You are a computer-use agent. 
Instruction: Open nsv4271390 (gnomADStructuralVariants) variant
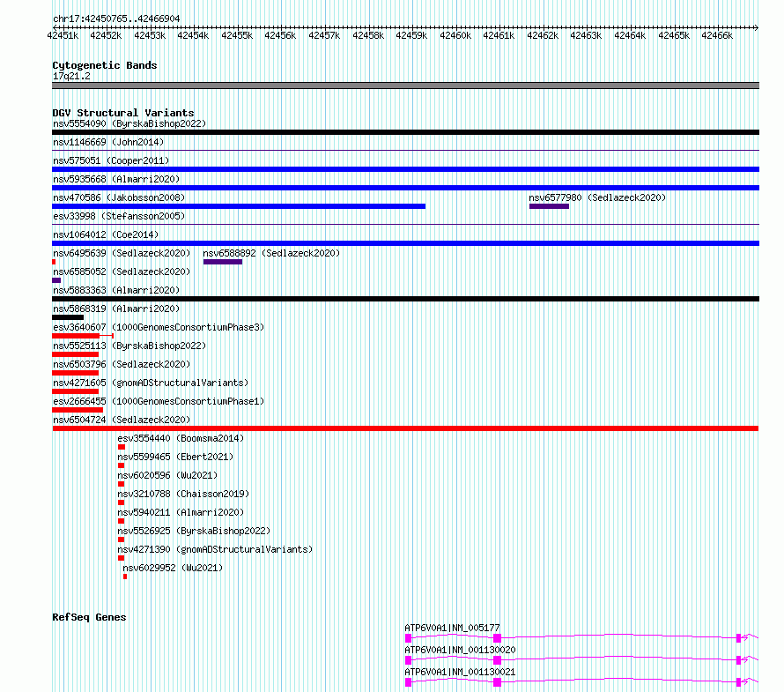(215, 549)
